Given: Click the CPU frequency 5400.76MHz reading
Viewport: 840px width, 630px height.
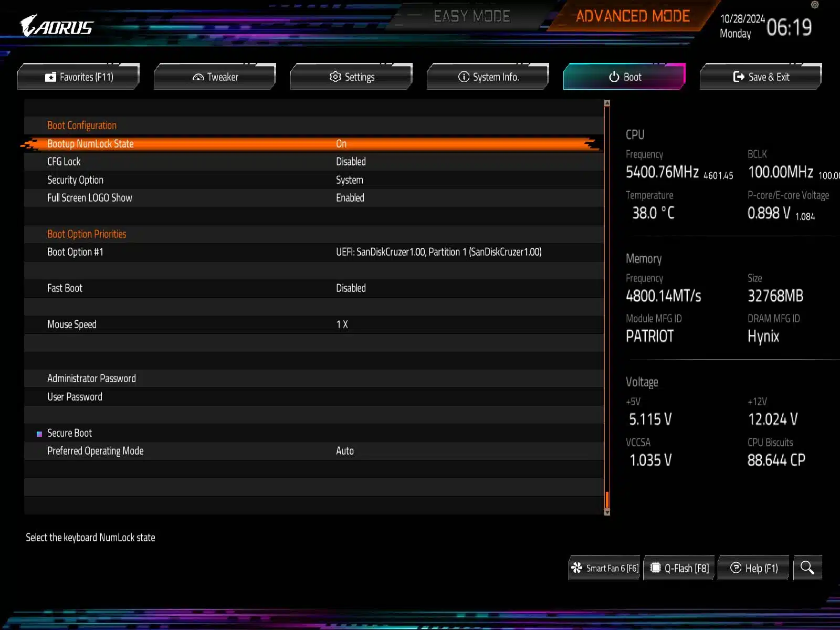Looking at the screenshot, I should (663, 172).
